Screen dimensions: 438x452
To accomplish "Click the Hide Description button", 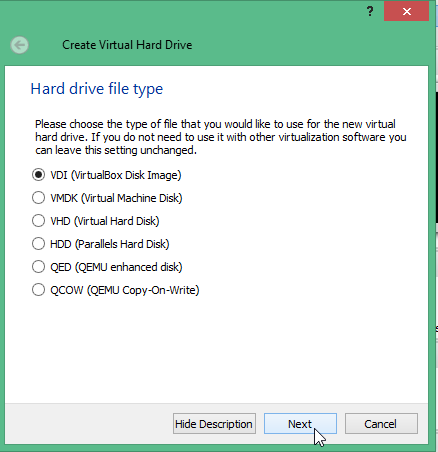I will [x=214, y=424].
